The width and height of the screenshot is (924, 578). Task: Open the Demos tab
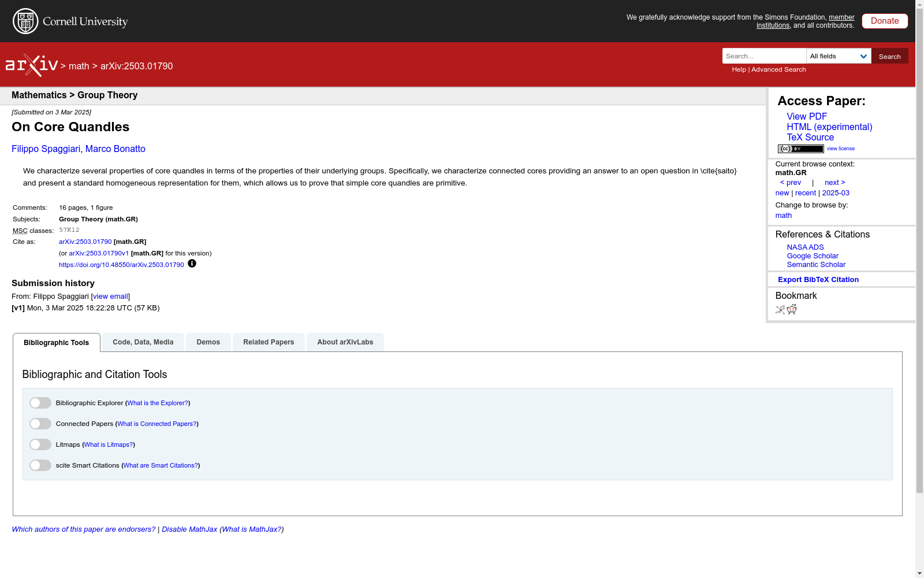[x=208, y=342]
